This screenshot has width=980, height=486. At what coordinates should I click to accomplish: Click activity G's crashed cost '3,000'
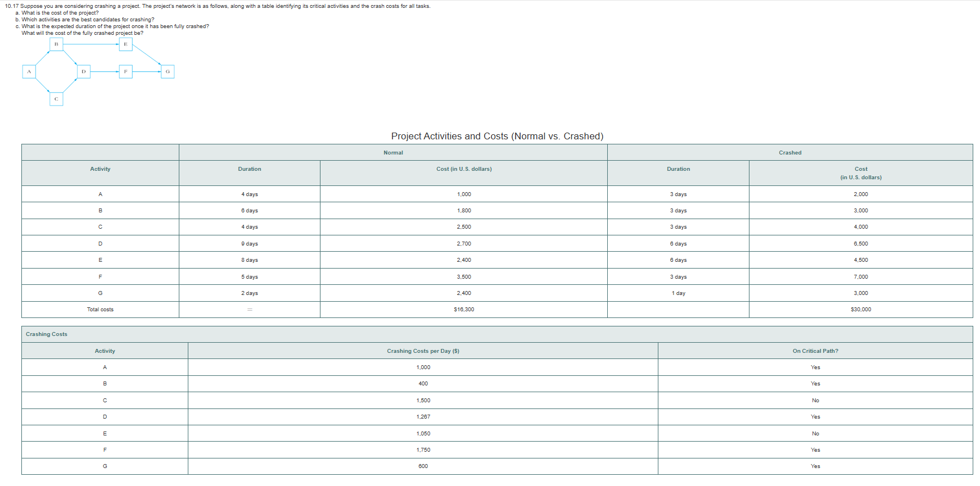[861, 293]
